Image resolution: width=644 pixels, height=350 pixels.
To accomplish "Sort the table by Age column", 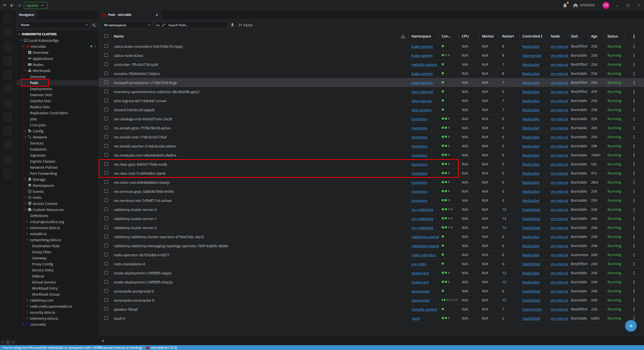I will 594,36.
